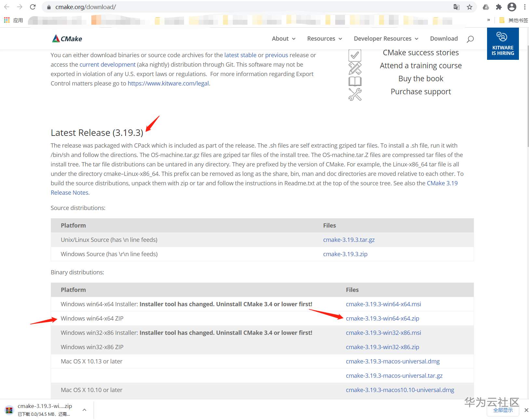Follow the current development link

pyautogui.click(x=108, y=65)
